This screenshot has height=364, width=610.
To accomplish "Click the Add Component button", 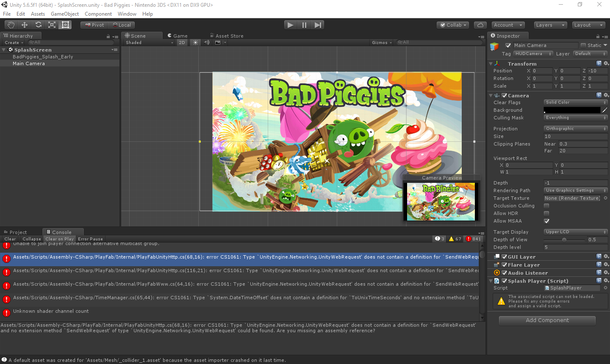I will [x=547, y=320].
